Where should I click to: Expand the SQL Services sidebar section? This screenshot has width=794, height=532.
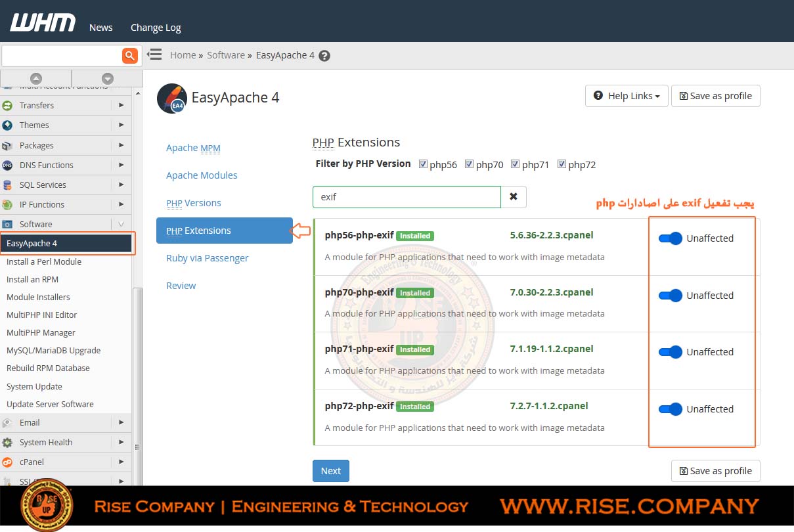121,185
